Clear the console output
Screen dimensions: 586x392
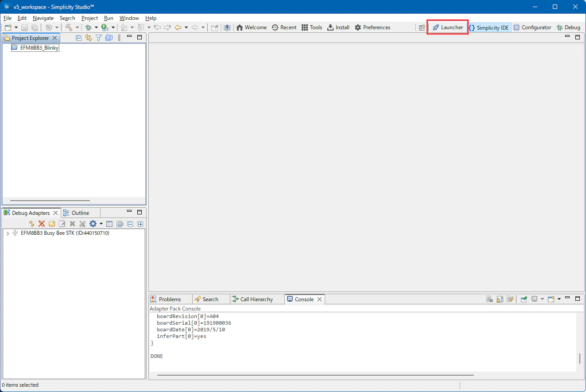(x=489, y=299)
